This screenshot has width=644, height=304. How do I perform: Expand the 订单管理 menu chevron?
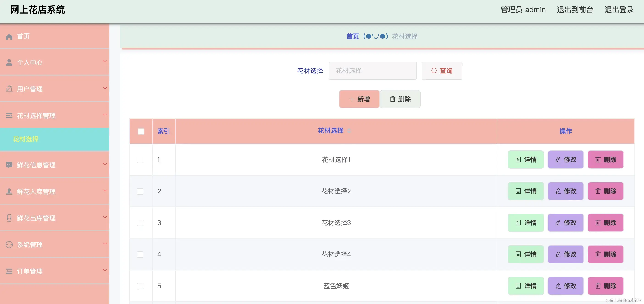[x=105, y=270]
